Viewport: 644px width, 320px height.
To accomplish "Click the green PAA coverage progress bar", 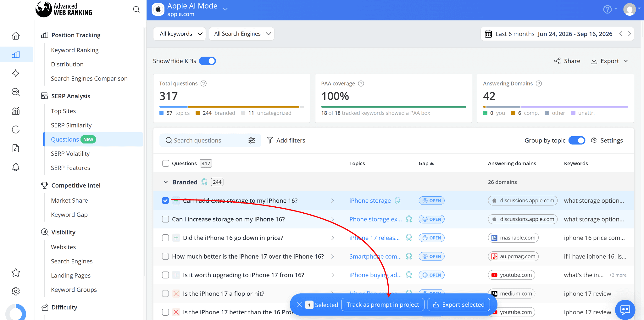I will click(x=393, y=107).
